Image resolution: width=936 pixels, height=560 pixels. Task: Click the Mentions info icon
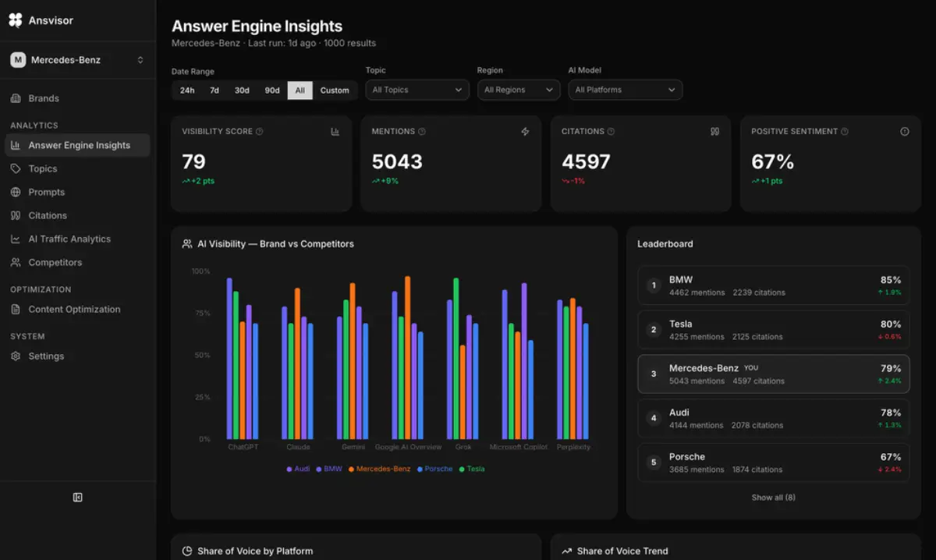(422, 132)
